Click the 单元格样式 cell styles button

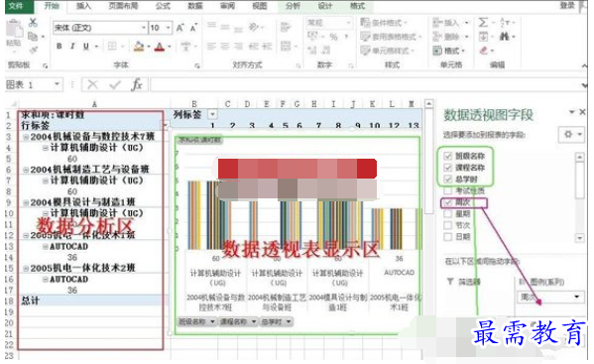coord(387,50)
